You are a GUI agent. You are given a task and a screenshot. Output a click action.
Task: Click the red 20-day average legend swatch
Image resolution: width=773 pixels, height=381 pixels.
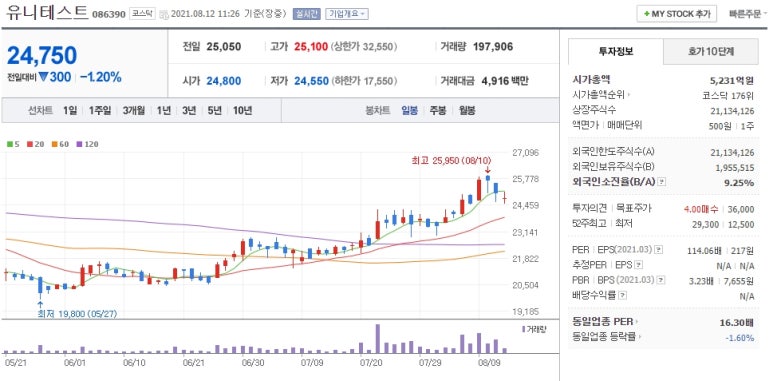click(30, 144)
